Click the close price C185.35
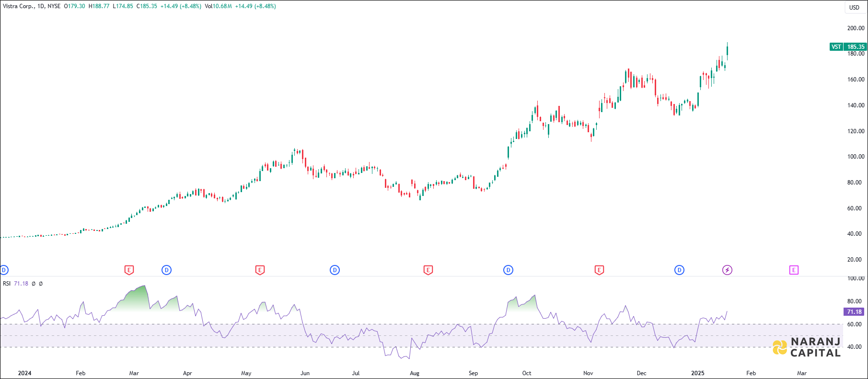This screenshot has height=379, width=868. coord(147,6)
